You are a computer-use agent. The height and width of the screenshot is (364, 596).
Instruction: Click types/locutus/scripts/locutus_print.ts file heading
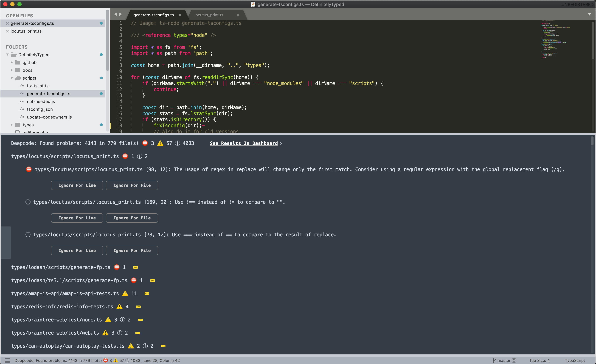pyautogui.click(x=65, y=156)
